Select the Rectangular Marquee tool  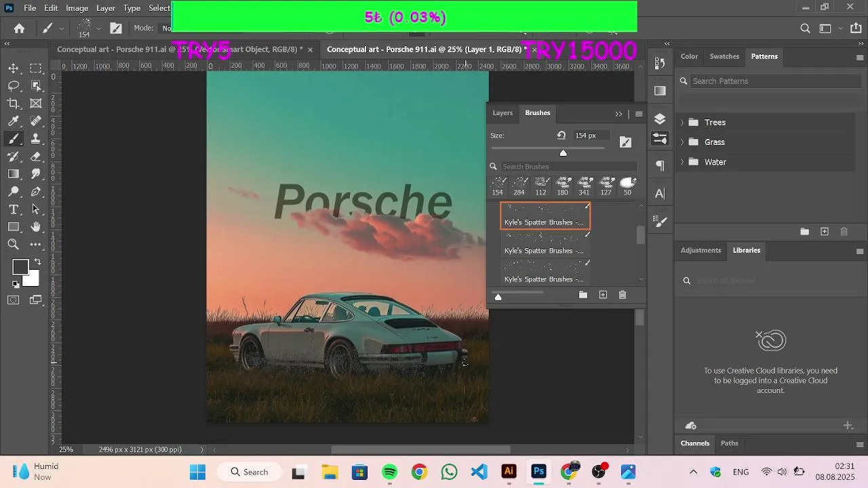pyautogui.click(x=36, y=68)
